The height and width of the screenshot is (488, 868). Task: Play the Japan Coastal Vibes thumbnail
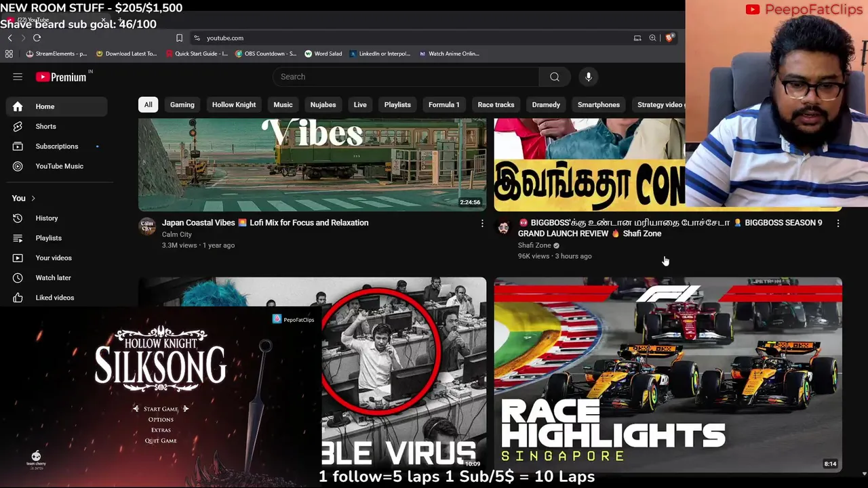[x=312, y=165]
